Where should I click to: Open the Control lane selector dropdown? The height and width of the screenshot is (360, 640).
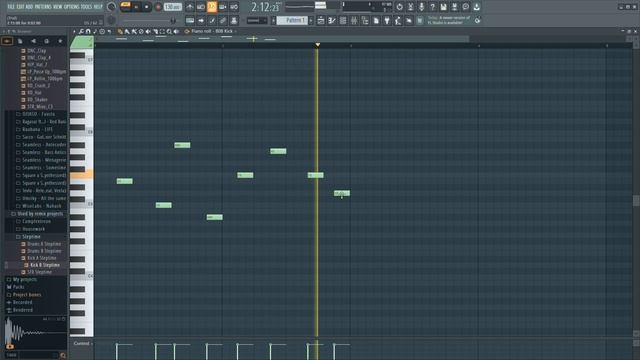(x=82, y=344)
